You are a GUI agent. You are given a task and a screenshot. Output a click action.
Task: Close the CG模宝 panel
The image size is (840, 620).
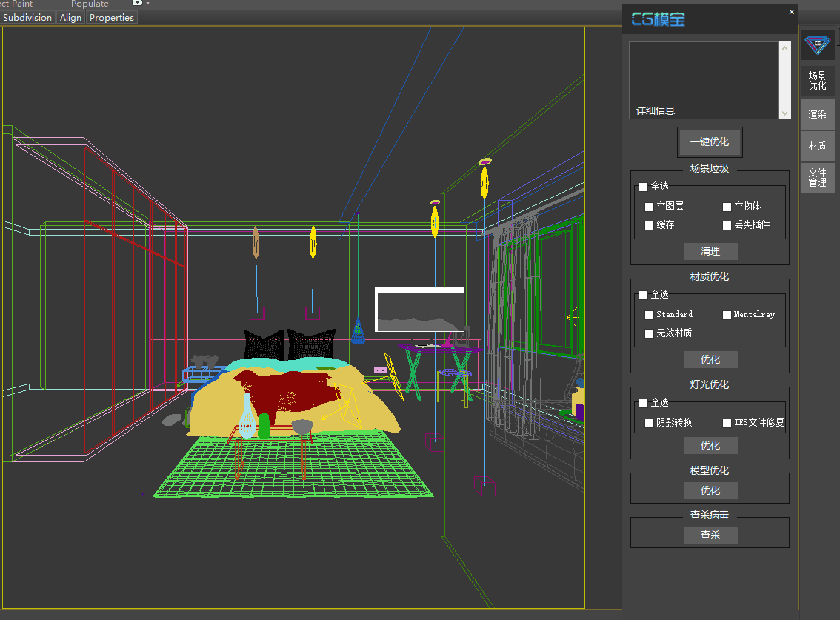791,12
